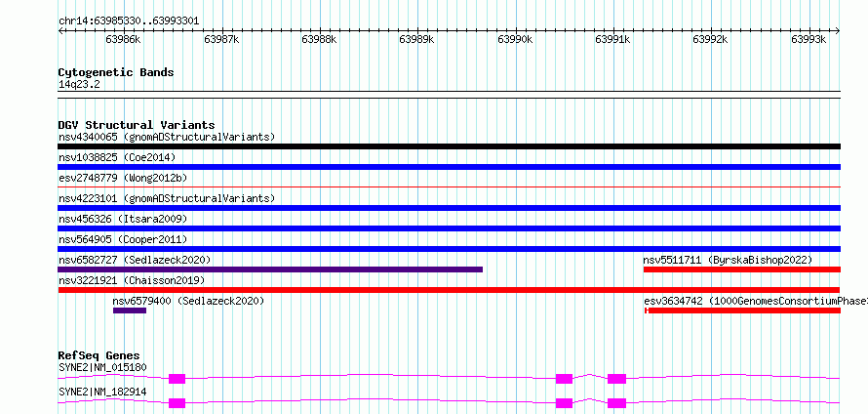
Task: Select the nsv4223101 (gnomADStructuralVariants) label
Action: pyautogui.click(x=167, y=198)
